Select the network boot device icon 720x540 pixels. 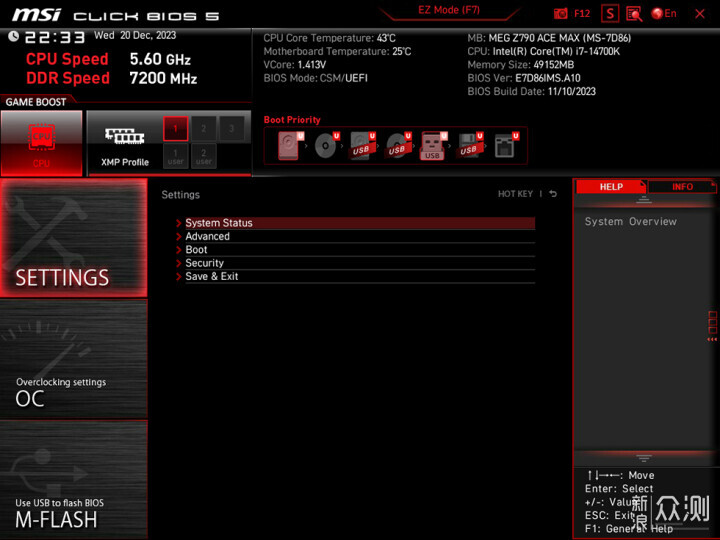point(506,146)
